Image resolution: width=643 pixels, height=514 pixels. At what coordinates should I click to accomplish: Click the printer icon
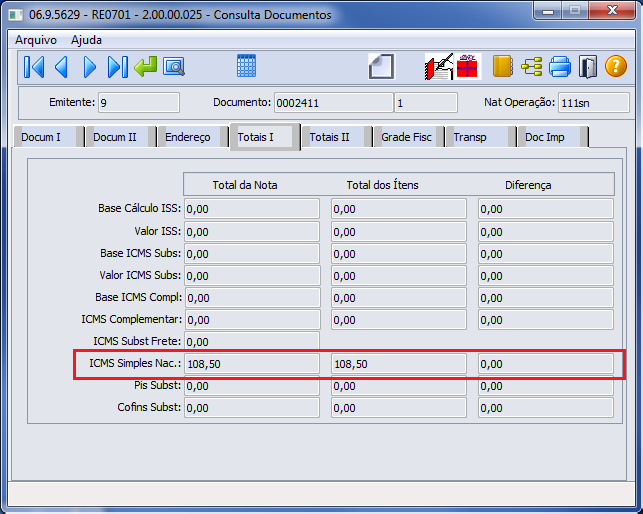click(x=560, y=66)
